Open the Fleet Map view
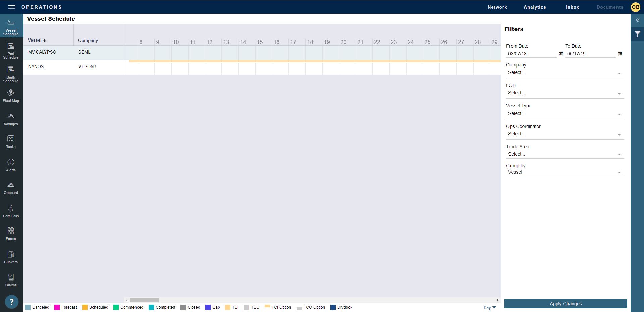 coord(11,96)
